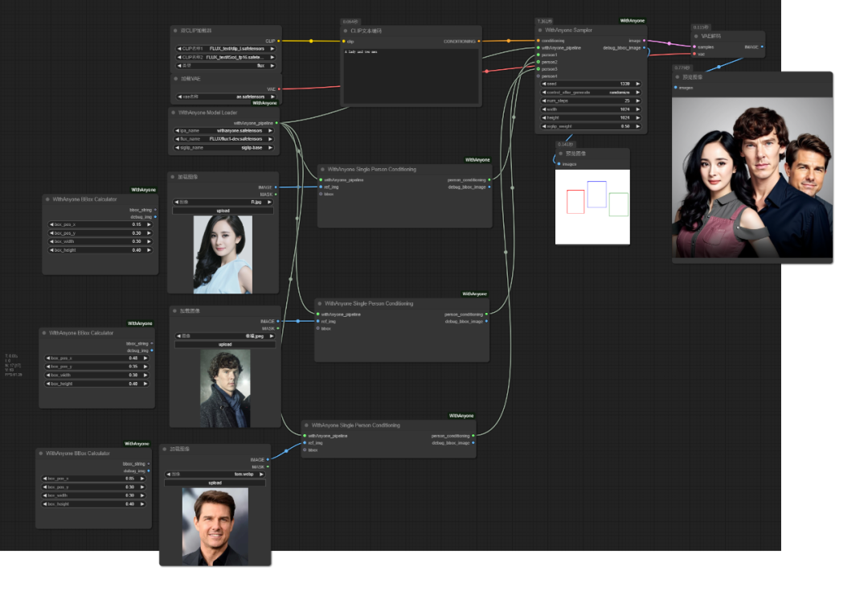Click the bounding-box debug preview image
Screen dimensions: 868x612
[x=592, y=206]
